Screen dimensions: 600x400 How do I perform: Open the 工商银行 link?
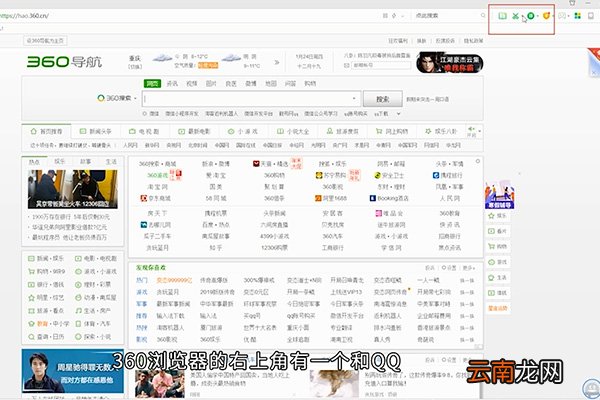pyautogui.click(x=333, y=248)
